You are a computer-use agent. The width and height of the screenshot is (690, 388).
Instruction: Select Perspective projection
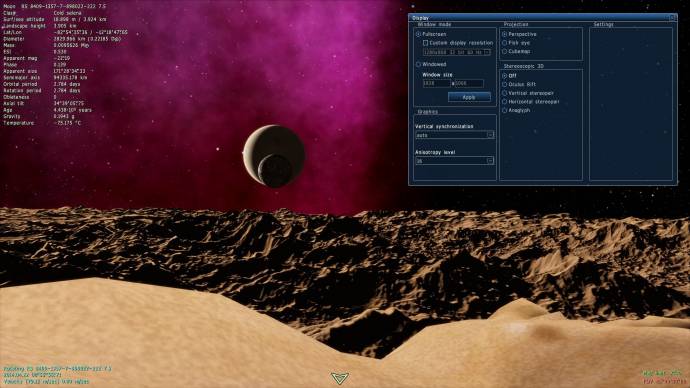[505, 34]
